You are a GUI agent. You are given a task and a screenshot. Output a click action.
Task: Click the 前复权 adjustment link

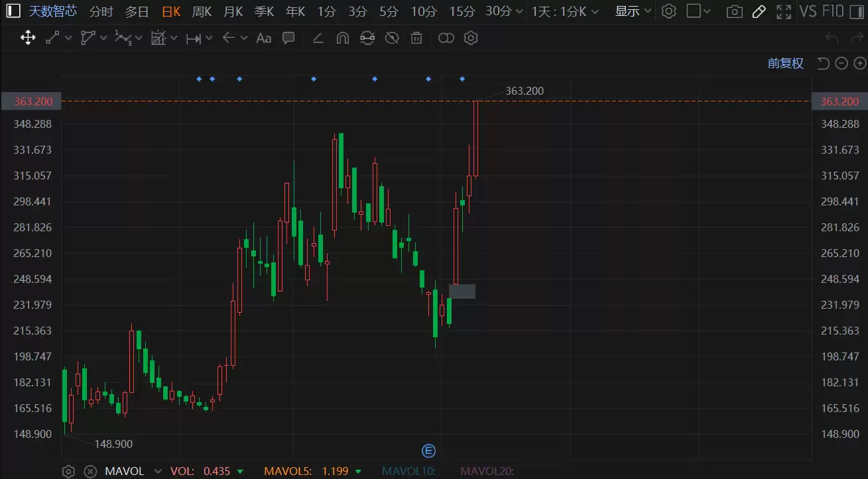click(785, 64)
